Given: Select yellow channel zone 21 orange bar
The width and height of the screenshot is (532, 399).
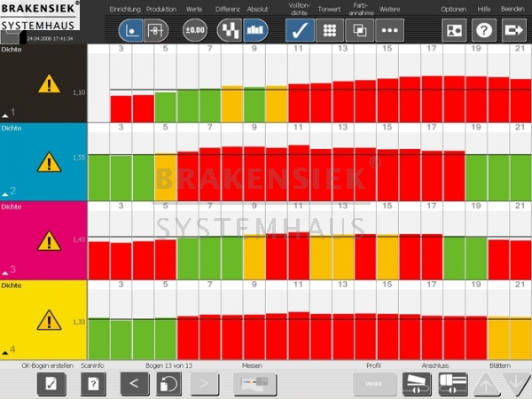Looking at the screenshot, I should [520, 339].
